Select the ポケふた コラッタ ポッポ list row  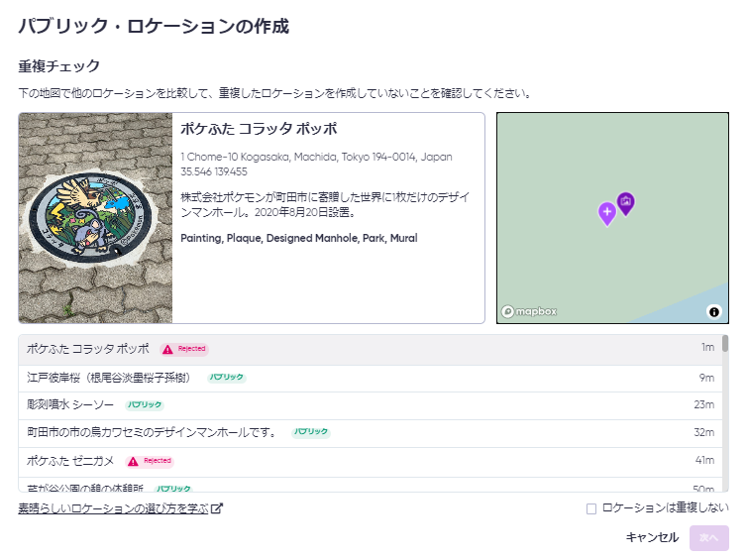[x=371, y=349]
